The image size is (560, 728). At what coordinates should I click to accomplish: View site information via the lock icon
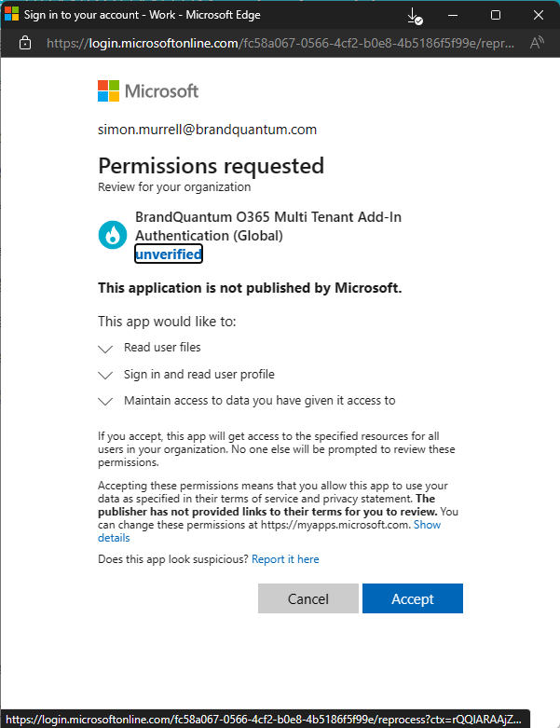tap(25, 43)
